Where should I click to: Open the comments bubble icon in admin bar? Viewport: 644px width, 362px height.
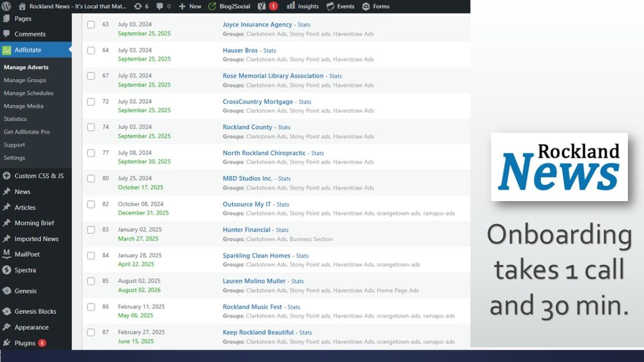point(160,6)
